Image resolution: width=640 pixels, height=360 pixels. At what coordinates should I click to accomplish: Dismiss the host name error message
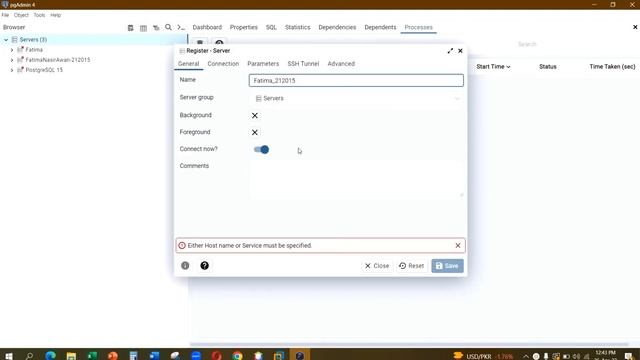[458, 245]
